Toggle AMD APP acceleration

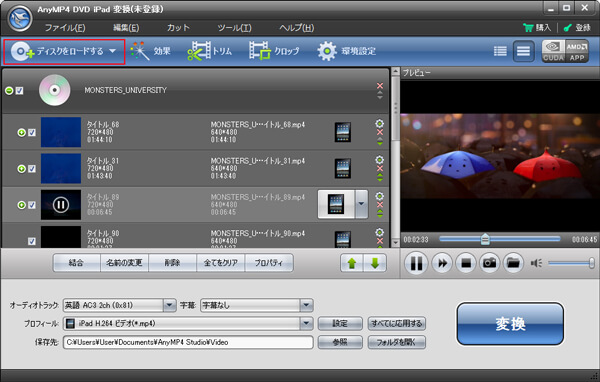coord(577,51)
